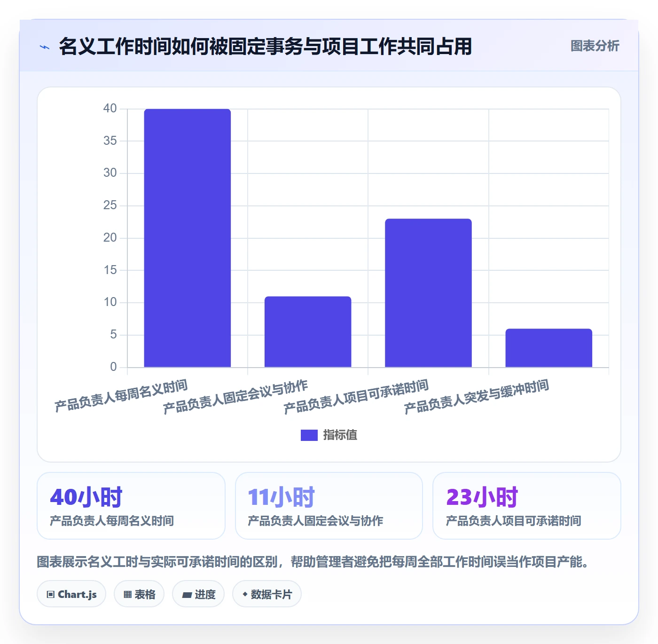Click the square icon in Chart.js chip
658x644 pixels.
(51, 595)
